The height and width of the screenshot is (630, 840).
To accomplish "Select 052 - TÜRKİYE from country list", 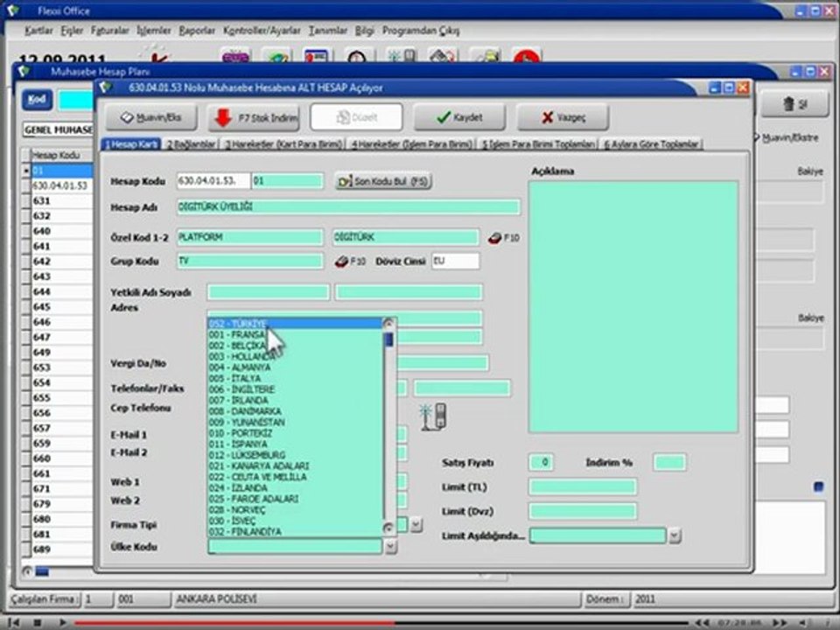I will (295, 324).
